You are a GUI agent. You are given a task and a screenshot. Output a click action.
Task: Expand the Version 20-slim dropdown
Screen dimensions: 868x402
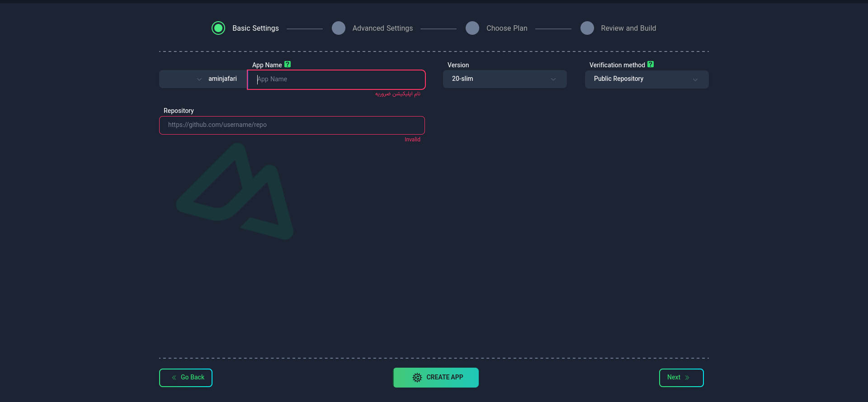coord(505,79)
